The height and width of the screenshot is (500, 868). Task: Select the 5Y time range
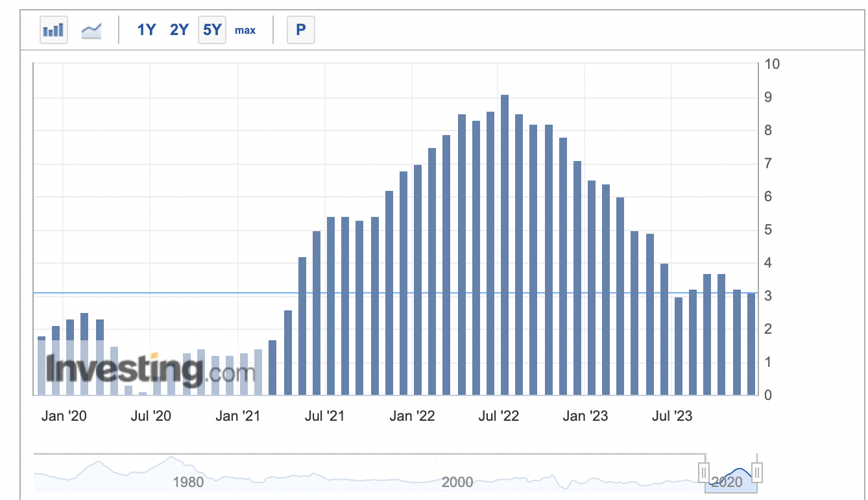[x=212, y=30]
